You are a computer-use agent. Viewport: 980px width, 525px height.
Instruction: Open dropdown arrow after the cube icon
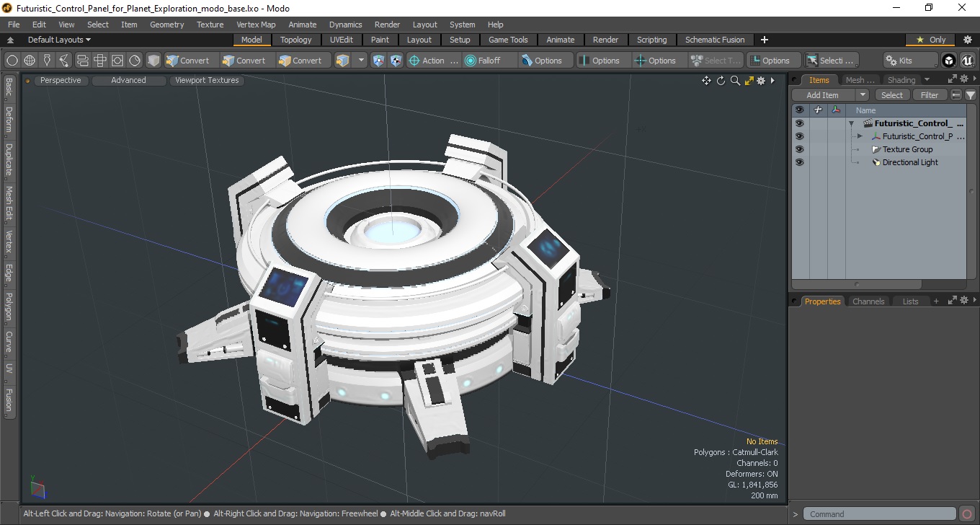click(x=361, y=61)
